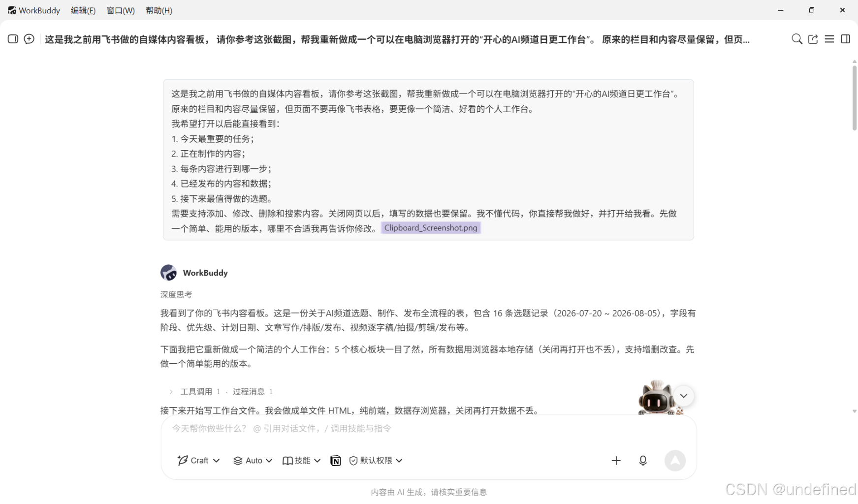
Task: Focus the chat message input field
Action: [x=428, y=429]
